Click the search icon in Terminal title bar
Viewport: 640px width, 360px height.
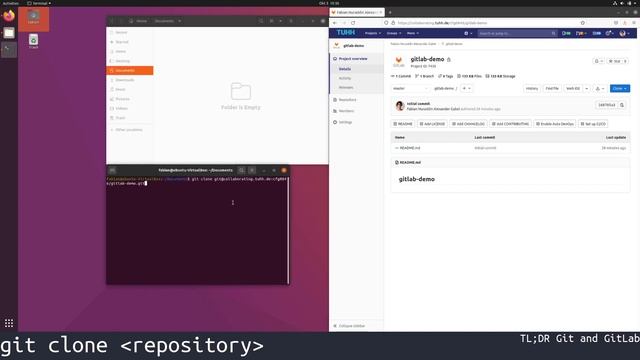tap(242, 170)
